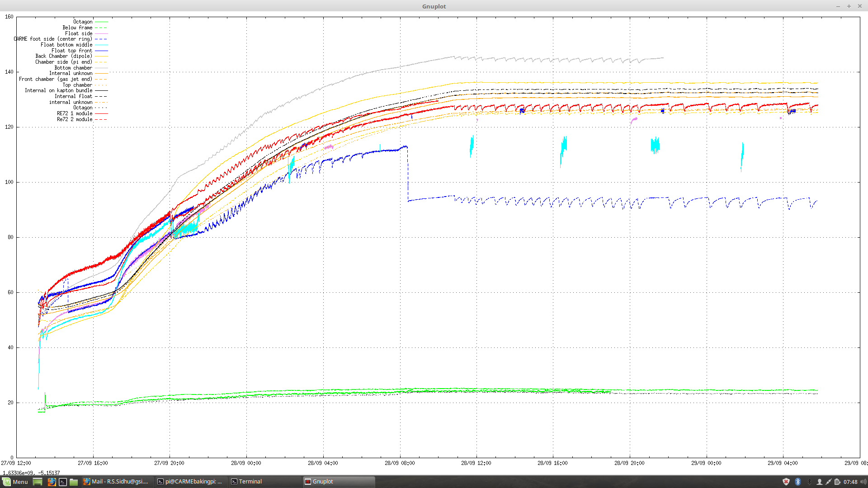Open the file manager folder icon
868x488 pixels.
point(74,482)
